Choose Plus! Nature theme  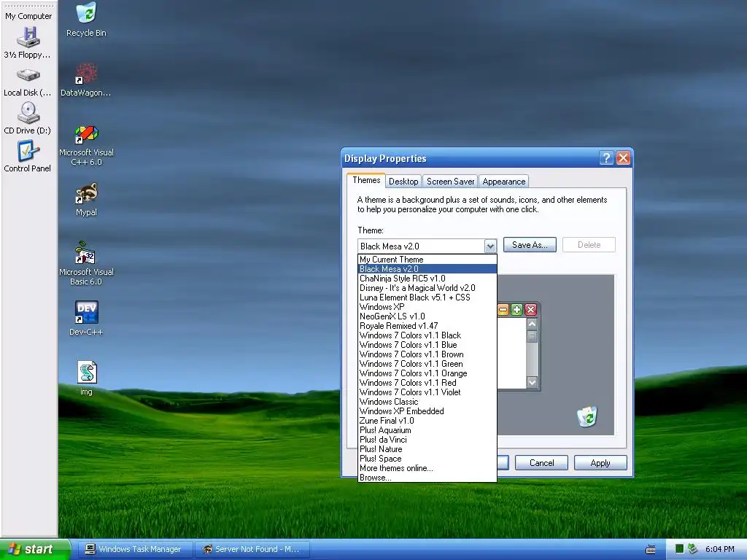coord(427,449)
